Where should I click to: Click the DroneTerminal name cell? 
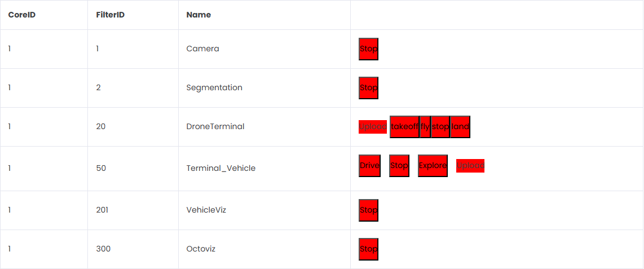tap(215, 127)
